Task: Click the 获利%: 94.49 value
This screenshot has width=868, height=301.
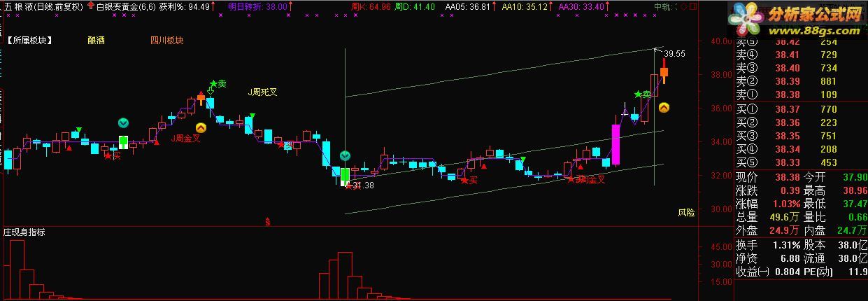Action: 185,6
